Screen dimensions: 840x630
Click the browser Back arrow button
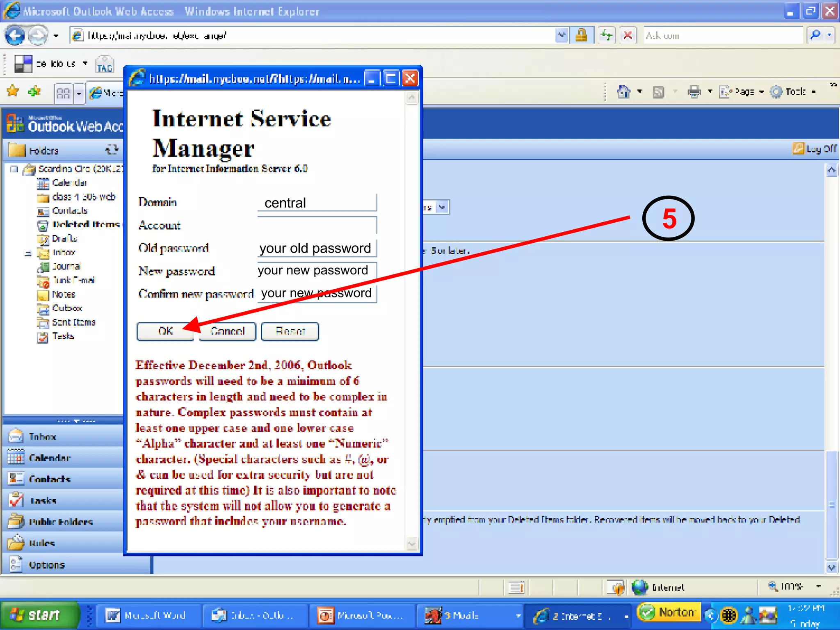coord(15,36)
